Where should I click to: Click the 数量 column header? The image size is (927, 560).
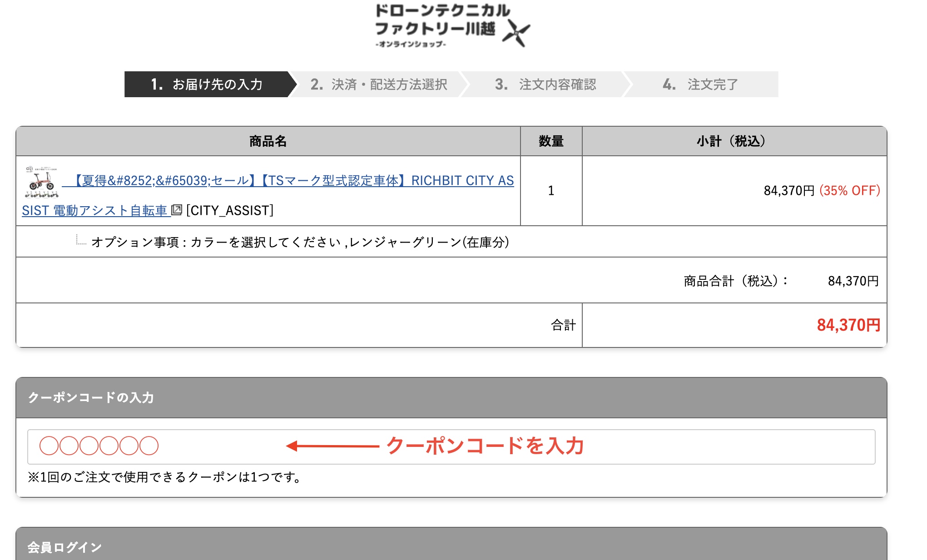pyautogui.click(x=551, y=141)
